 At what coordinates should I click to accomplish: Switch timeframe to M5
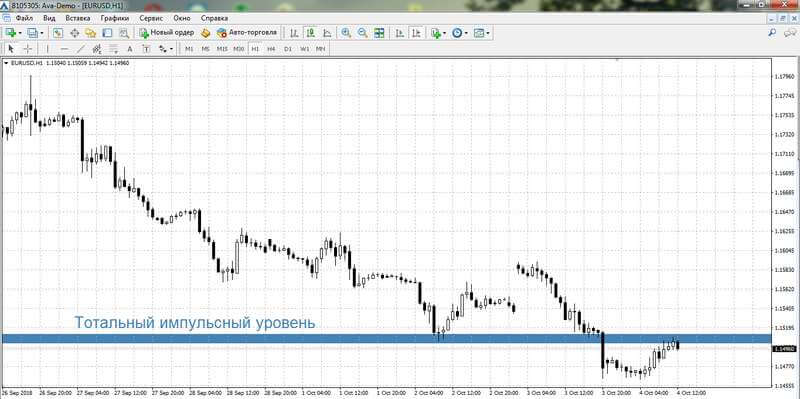pos(205,49)
